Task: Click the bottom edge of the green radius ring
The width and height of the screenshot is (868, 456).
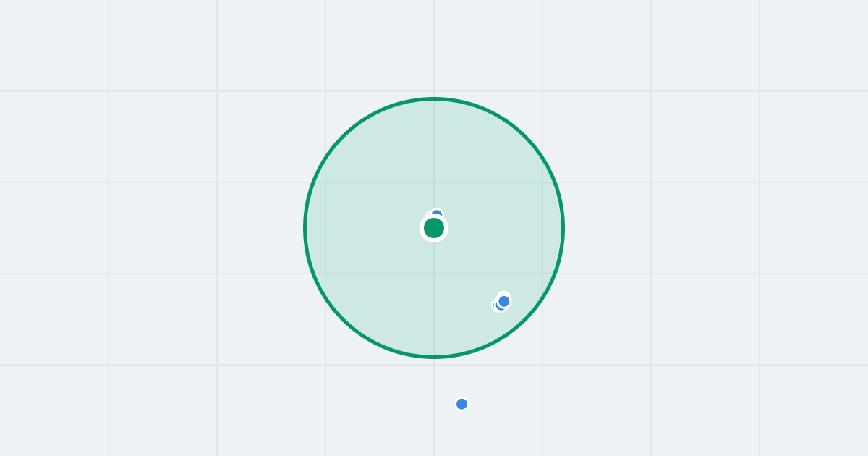Action: point(434,357)
